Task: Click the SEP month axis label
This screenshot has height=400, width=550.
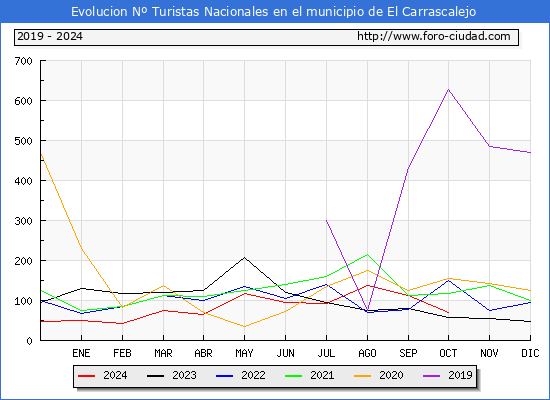Action: coord(408,353)
